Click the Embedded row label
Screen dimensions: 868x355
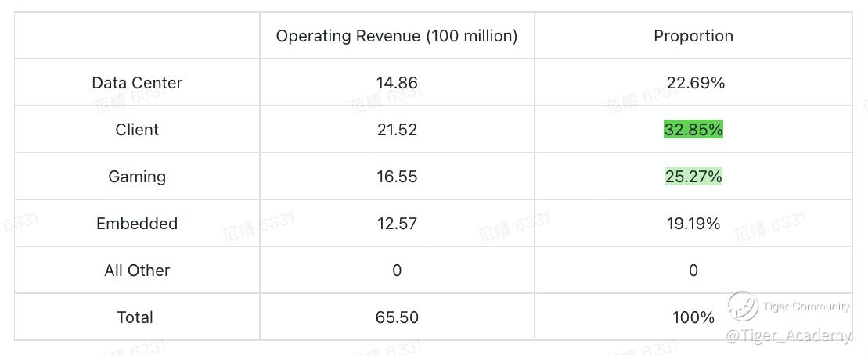coord(137,224)
